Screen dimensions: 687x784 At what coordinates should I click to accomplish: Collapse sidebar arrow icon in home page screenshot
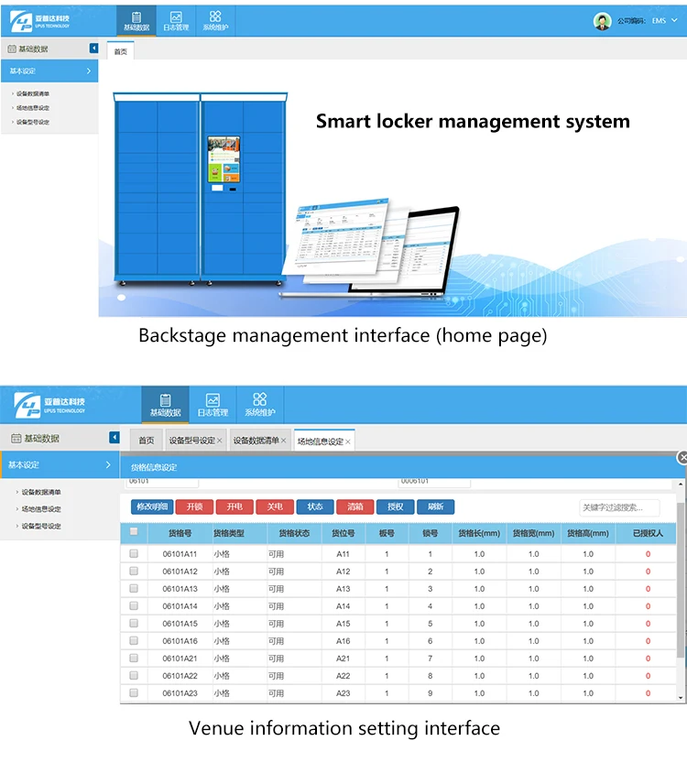(x=93, y=48)
